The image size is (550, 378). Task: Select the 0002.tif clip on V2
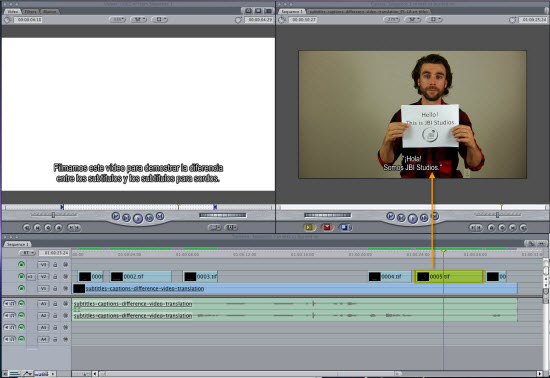tap(141, 277)
